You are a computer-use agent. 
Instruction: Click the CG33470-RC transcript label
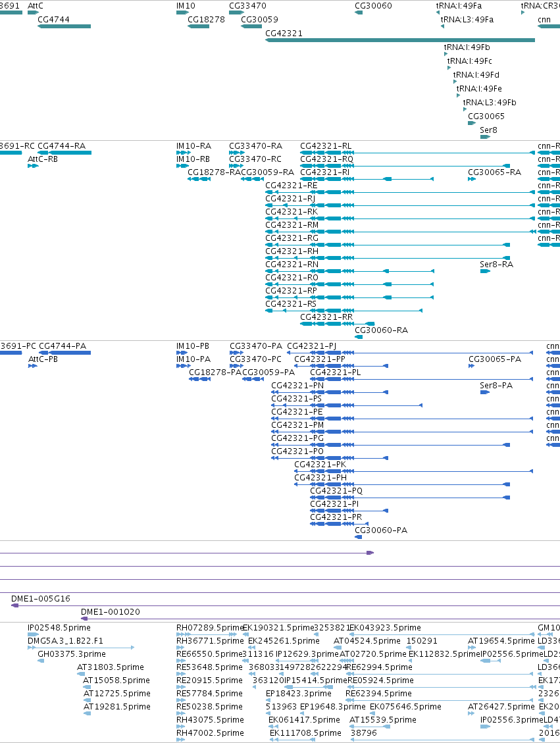point(255,159)
